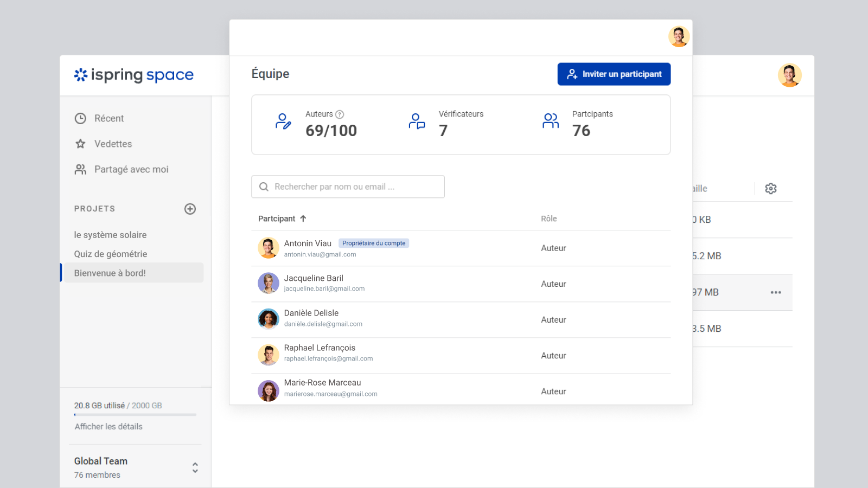Select Danièle Delisle's name
Viewport: 868px width, 488px height.
coord(311,313)
